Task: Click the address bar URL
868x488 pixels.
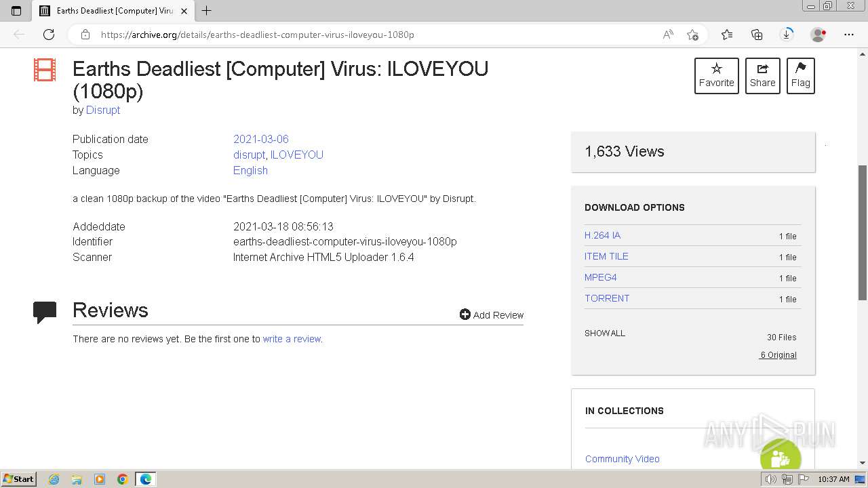Action: pos(258,35)
